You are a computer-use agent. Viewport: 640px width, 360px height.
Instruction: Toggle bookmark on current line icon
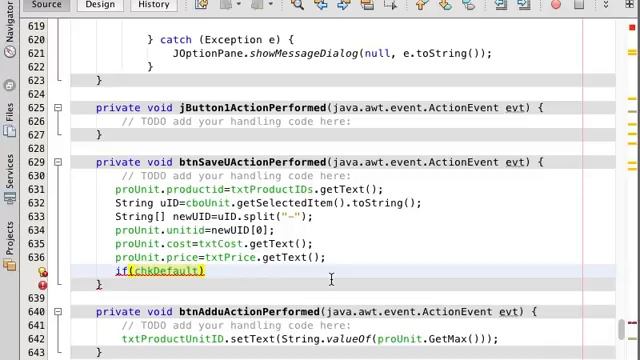point(469,4)
